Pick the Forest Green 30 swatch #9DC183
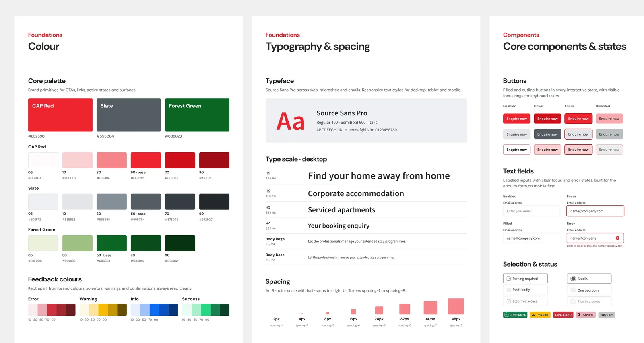This screenshot has height=343, width=644. click(x=77, y=243)
